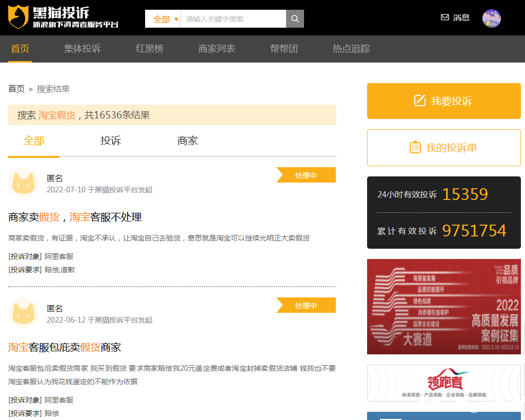Switch to the 投诉 results tab

point(111,141)
